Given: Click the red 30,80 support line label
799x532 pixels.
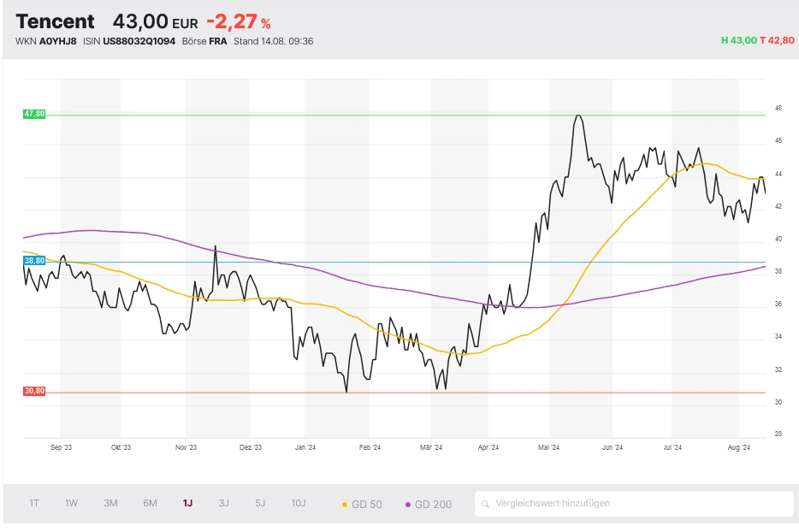Looking at the screenshot, I should click(x=33, y=391).
